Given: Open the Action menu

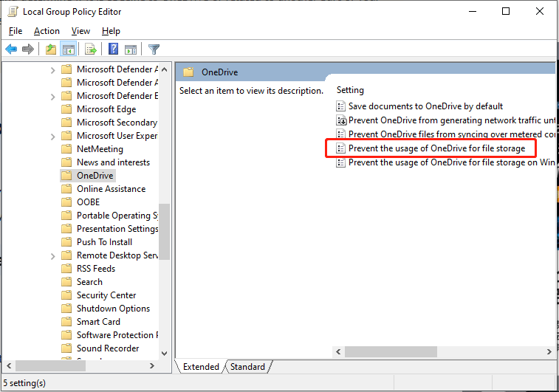Looking at the screenshot, I should click(47, 31).
